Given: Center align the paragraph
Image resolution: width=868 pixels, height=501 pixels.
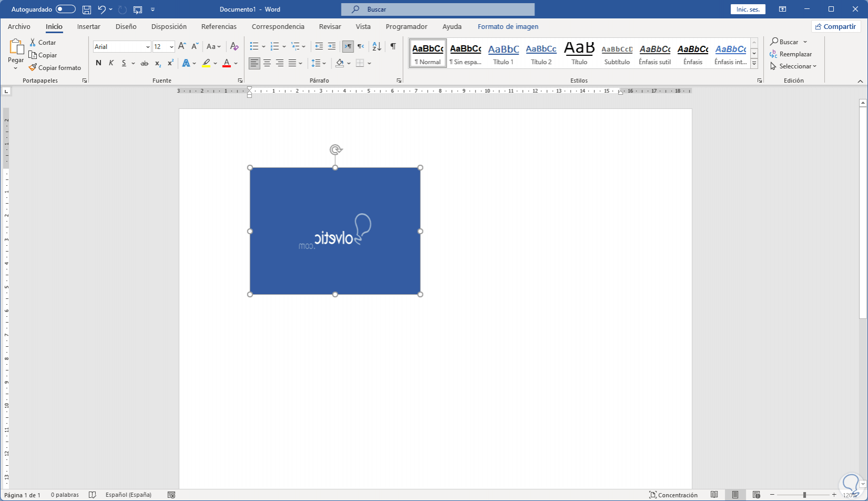Looking at the screenshot, I should [267, 63].
